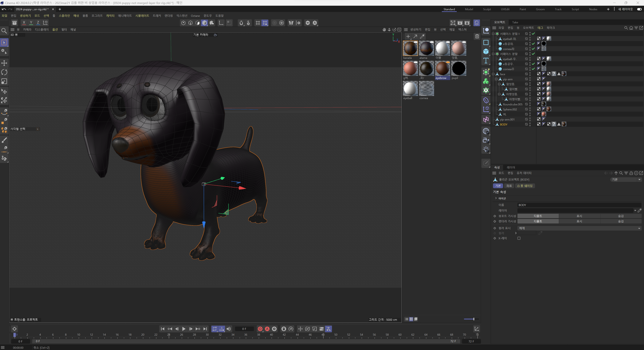Open the Take tab

515,22
